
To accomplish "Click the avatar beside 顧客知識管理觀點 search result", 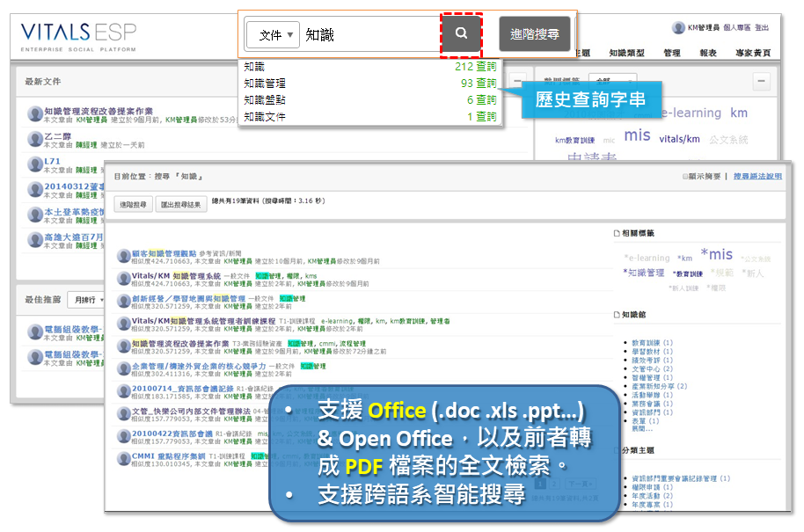I will point(123,256).
